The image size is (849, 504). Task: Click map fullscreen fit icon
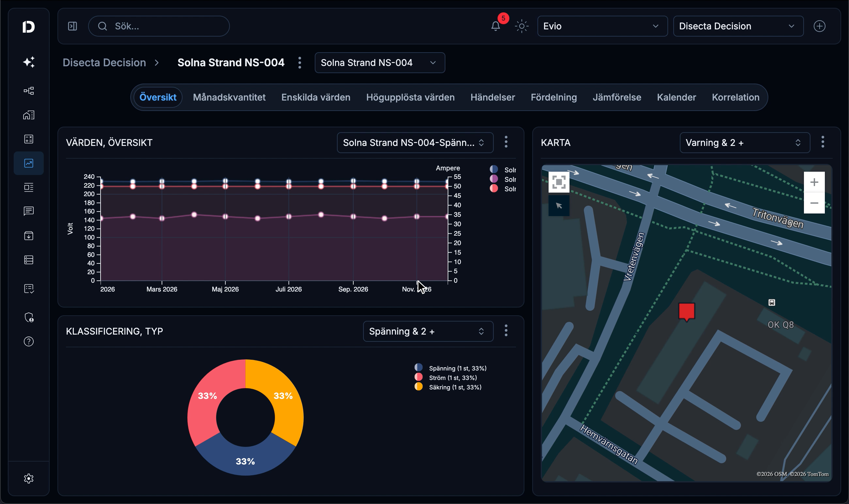click(x=559, y=182)
